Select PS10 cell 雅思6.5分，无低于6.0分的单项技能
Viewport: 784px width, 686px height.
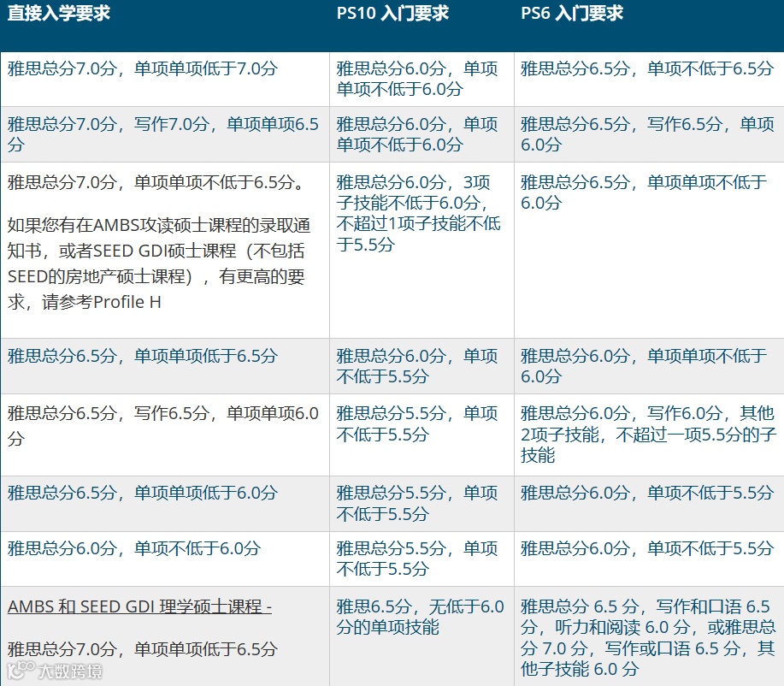[x=422, y=636]
